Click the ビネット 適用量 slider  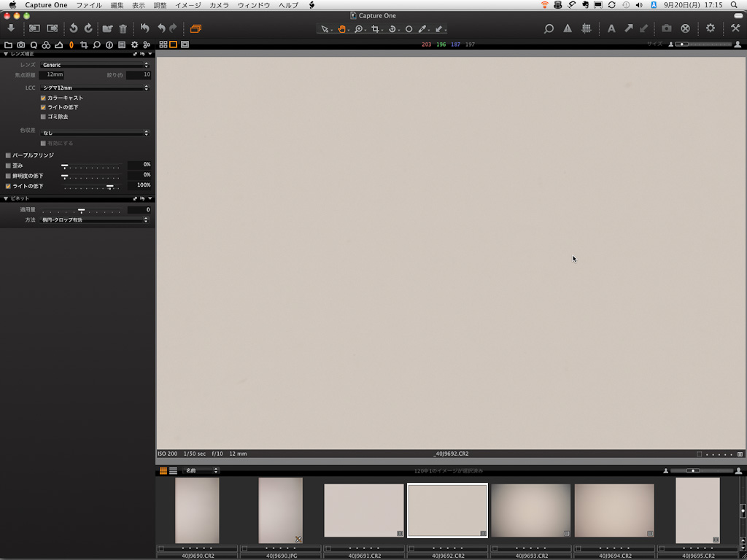point(81,210)
